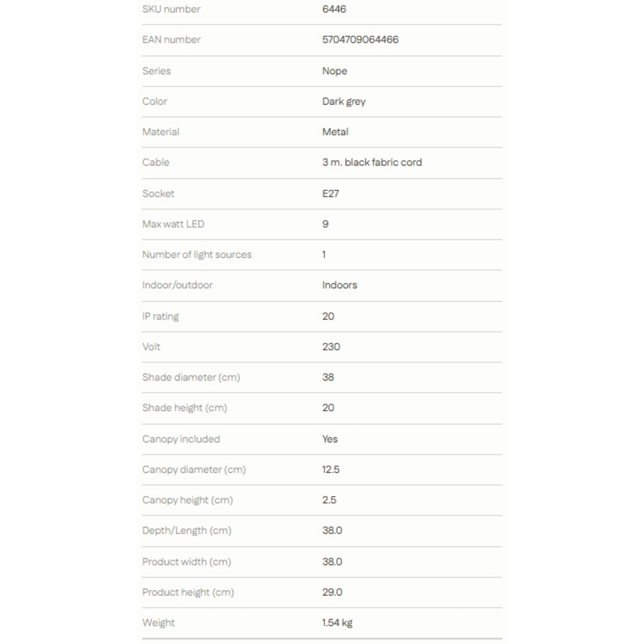
Task: Click the Indoors value
Action: (x=339, y=285)
